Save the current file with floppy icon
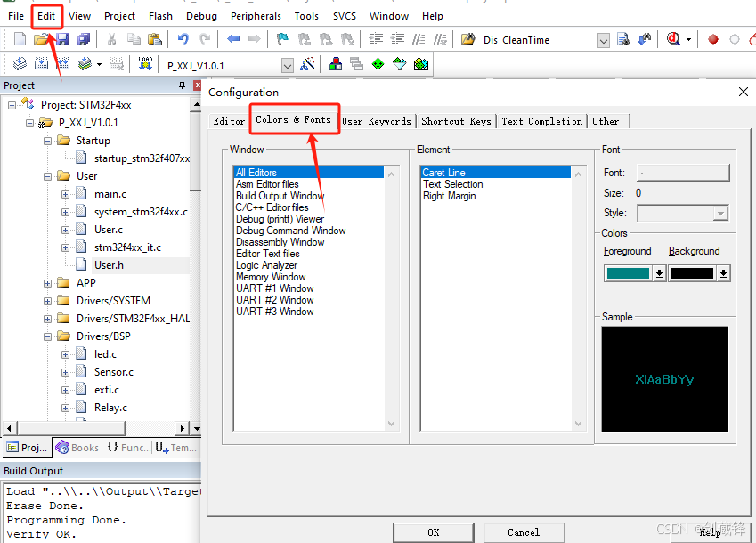The image size is (756, 543). pos(62,39)
